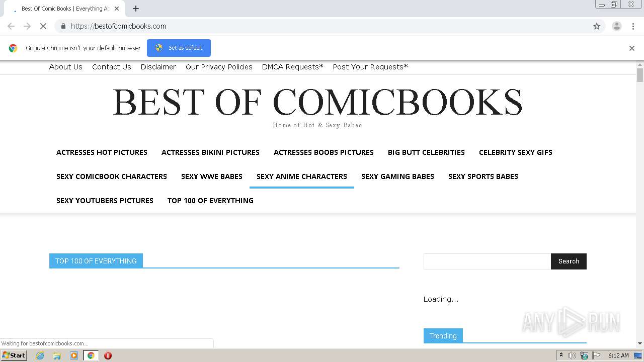644x362 pixels.
Task: Click the Top 100 of Everything section heading
Action: (96, 261)
